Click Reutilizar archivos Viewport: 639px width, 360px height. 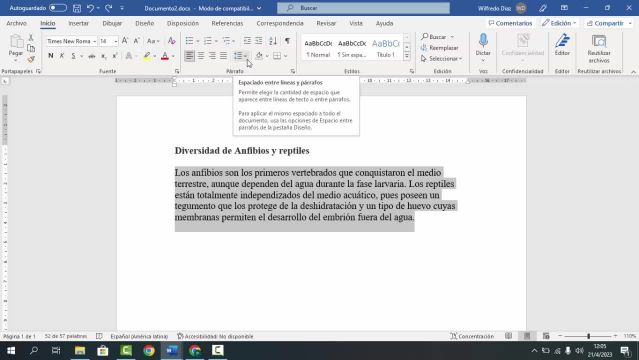599,49
